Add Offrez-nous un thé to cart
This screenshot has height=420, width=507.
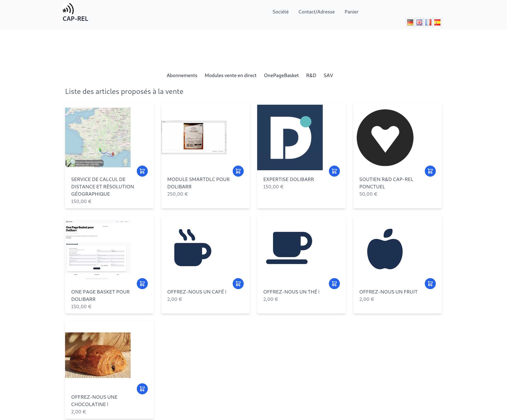point(334,284)
